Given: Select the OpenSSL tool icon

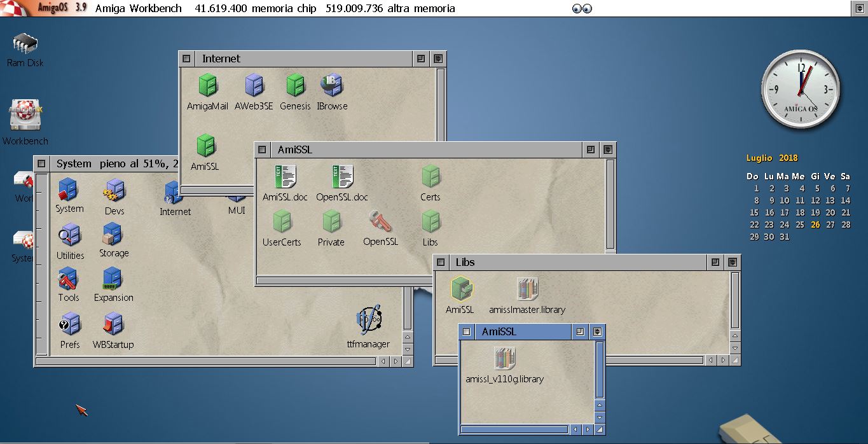Looking at the screenshot, I should click(380, 222).
